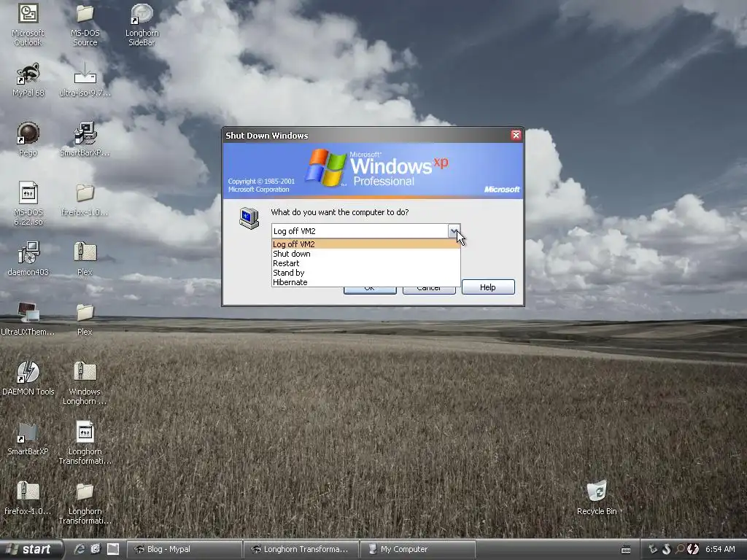The height and width of the screenshot is (560, 747).
Task: Select the firefox-1.0... zipped archive icon
Action: click(28, 491)
